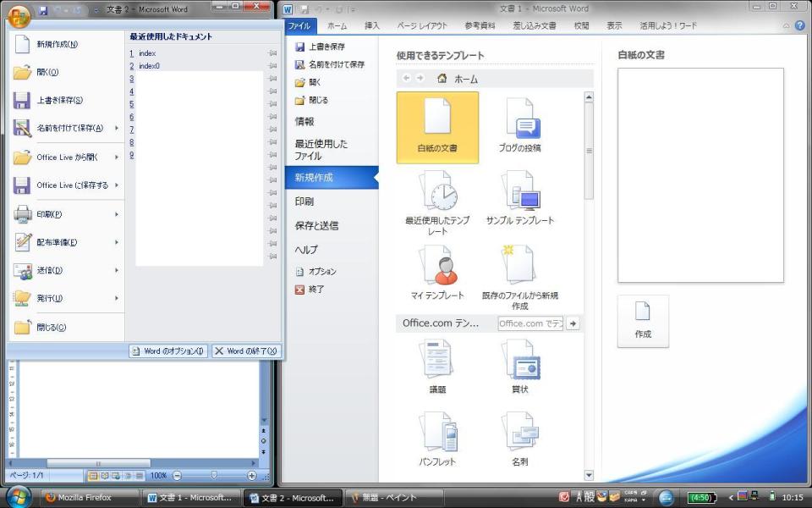Open 配布準備(E) in the Office menu
812x508 pixels.
[67, 242]
